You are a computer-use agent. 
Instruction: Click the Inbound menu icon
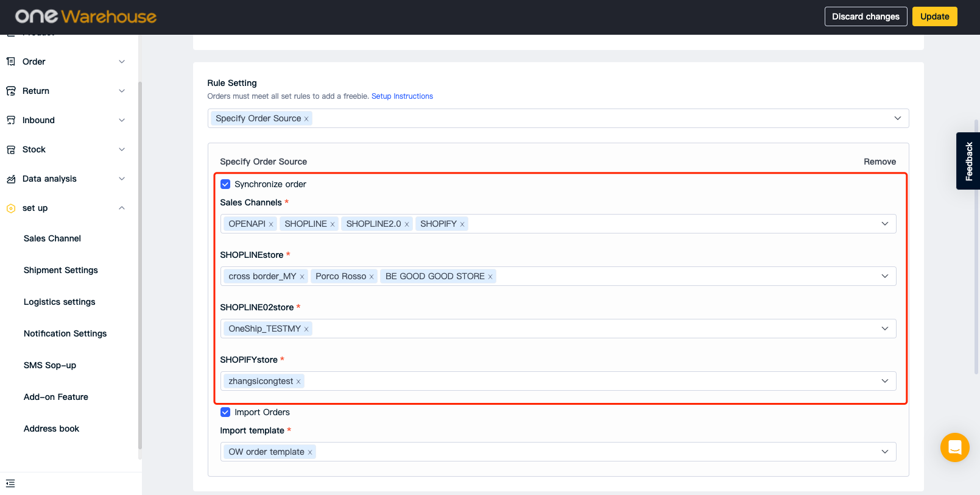pos(11,120)
